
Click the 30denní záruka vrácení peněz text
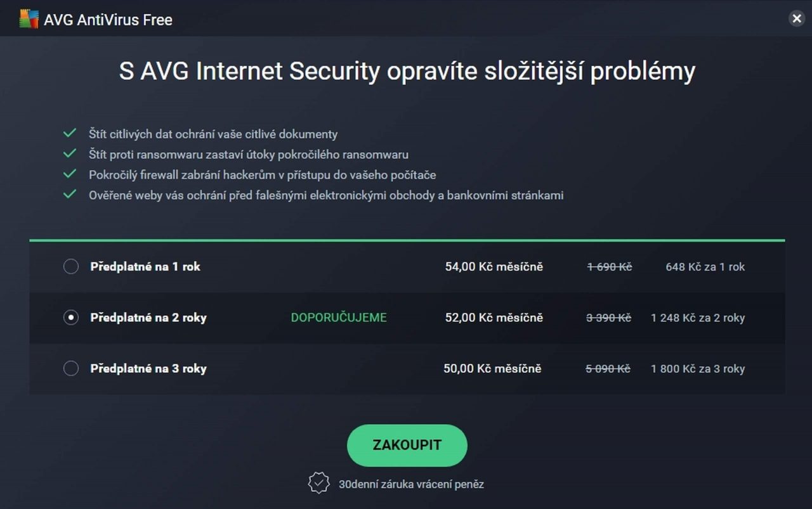pyautogui.click(x=411, y=484)
